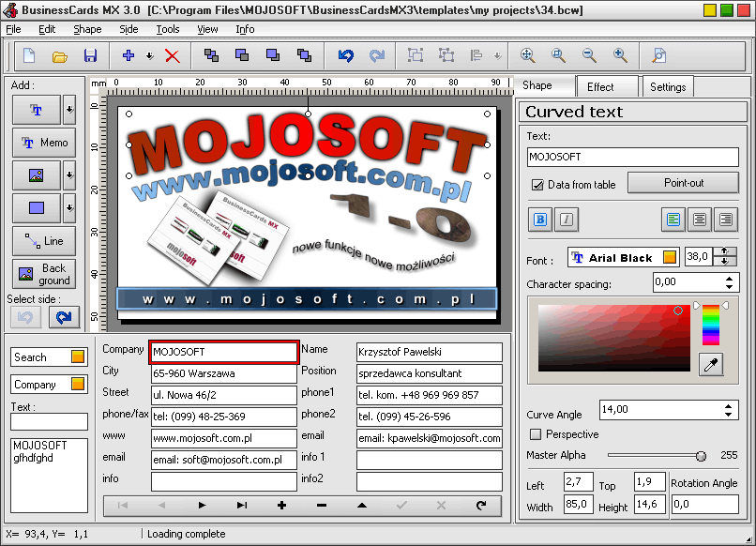Click the Back ground button
Image resolution: width=756 pixels, height=546 pixels.
(x=44, y=274)
